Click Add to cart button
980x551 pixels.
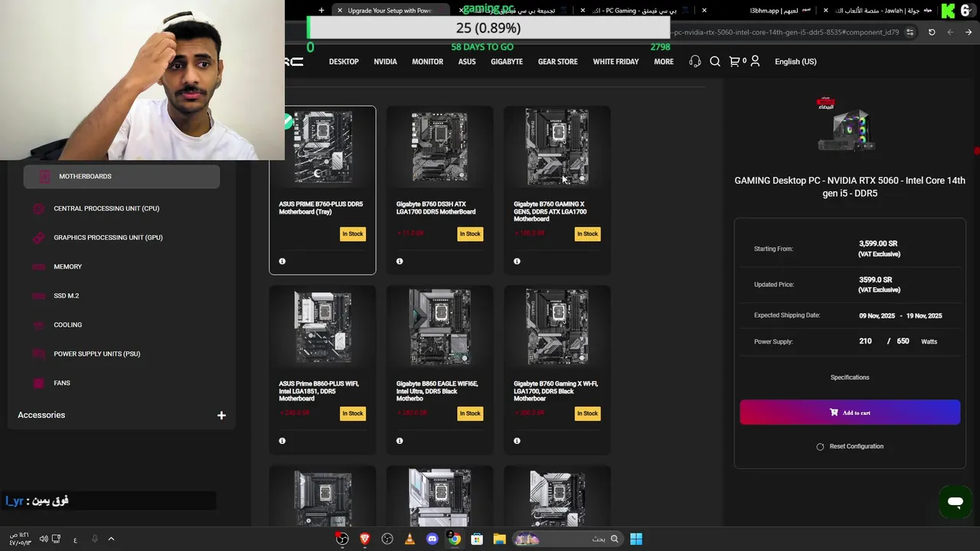[x=850, y=412]
